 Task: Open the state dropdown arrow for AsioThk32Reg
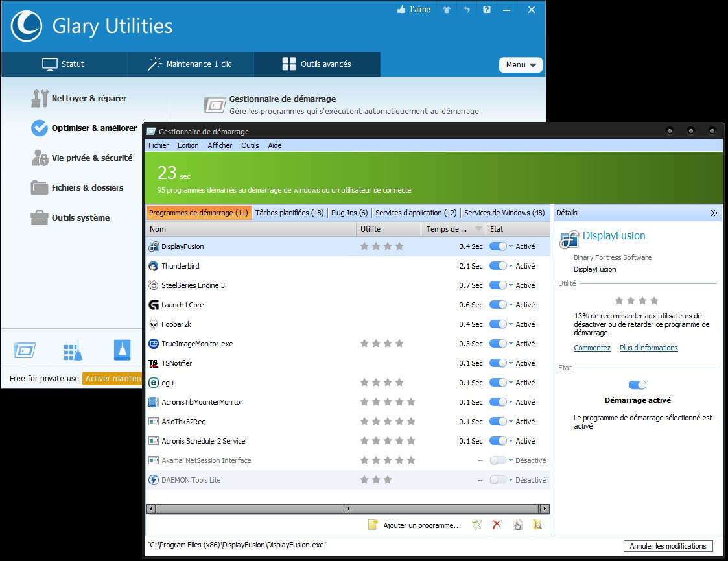point(511,422)
